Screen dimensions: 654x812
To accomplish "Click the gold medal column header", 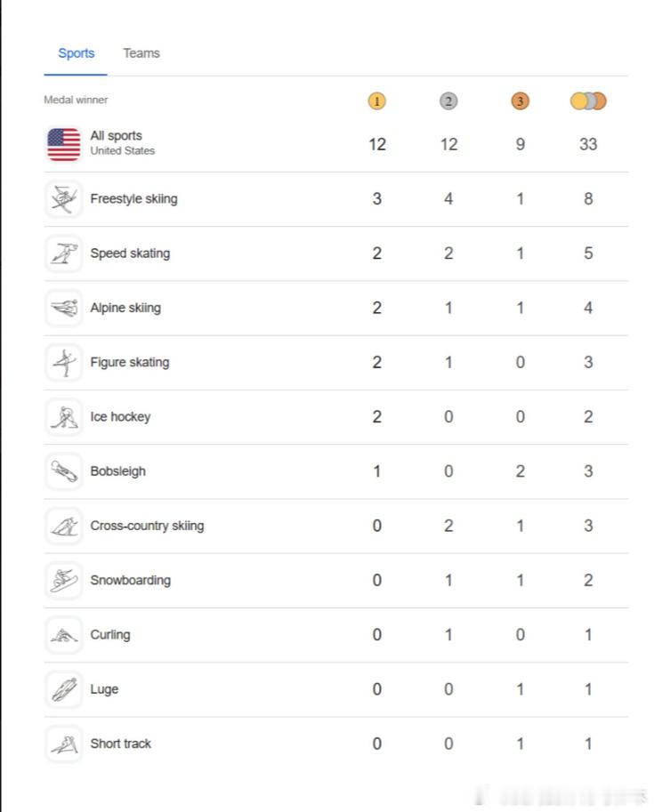I will click(376, 101).
